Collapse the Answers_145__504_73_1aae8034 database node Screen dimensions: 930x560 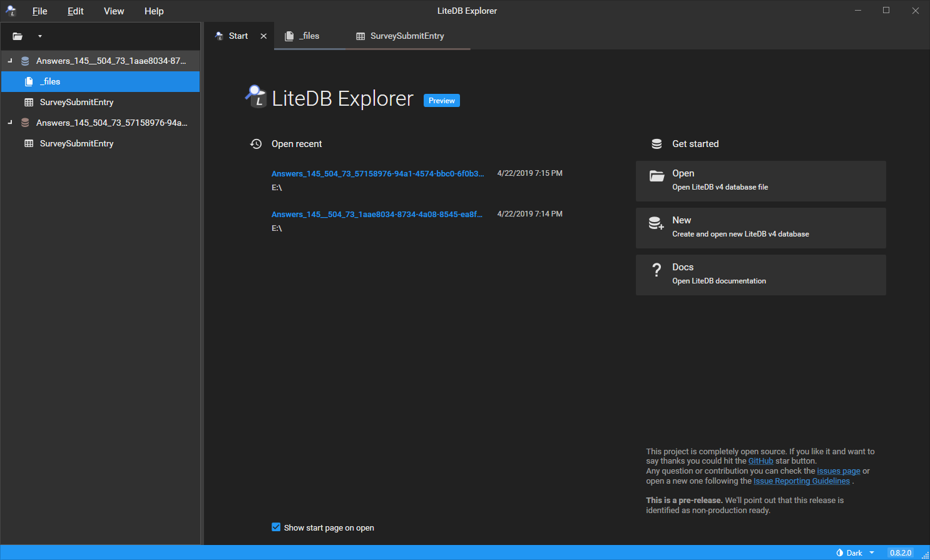pos(10,61)
